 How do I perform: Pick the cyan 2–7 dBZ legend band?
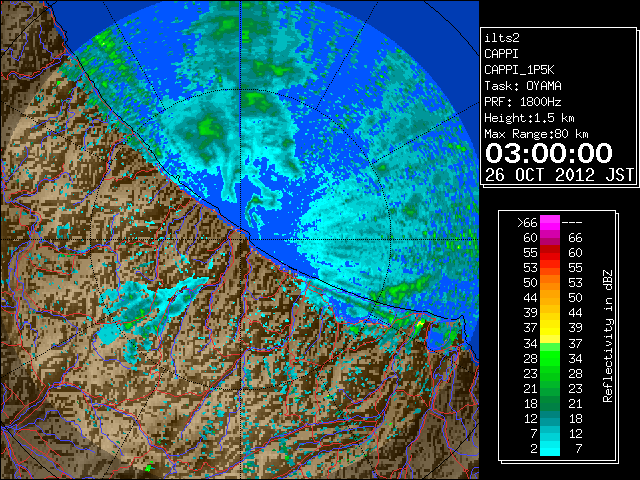pos(550,448)
